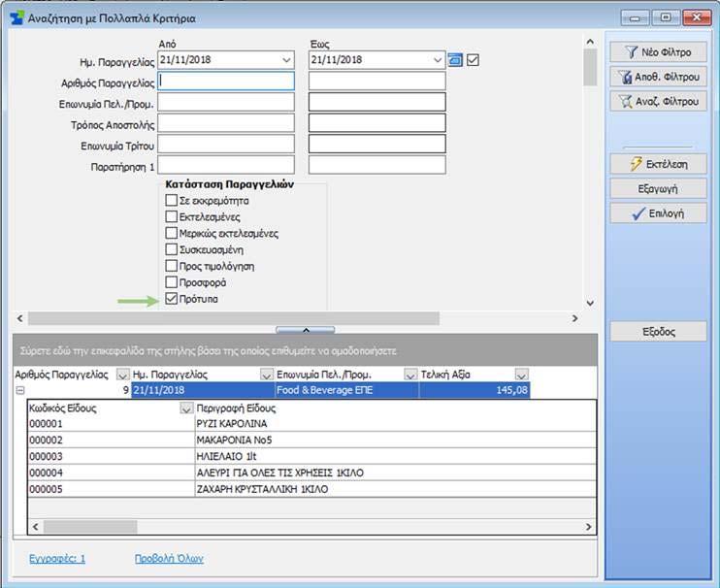
Task: Check Προς τιμολόγηση option
Action: [x=172, y=266]
